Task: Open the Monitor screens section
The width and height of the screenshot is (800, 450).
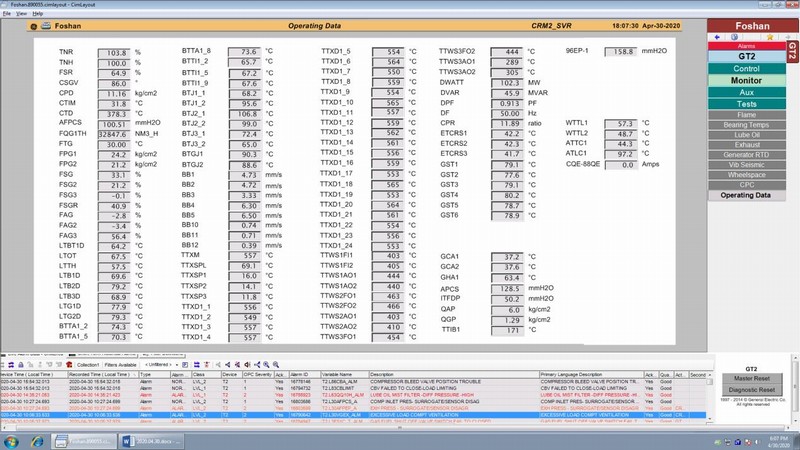Action: click(x=746, y=81)
